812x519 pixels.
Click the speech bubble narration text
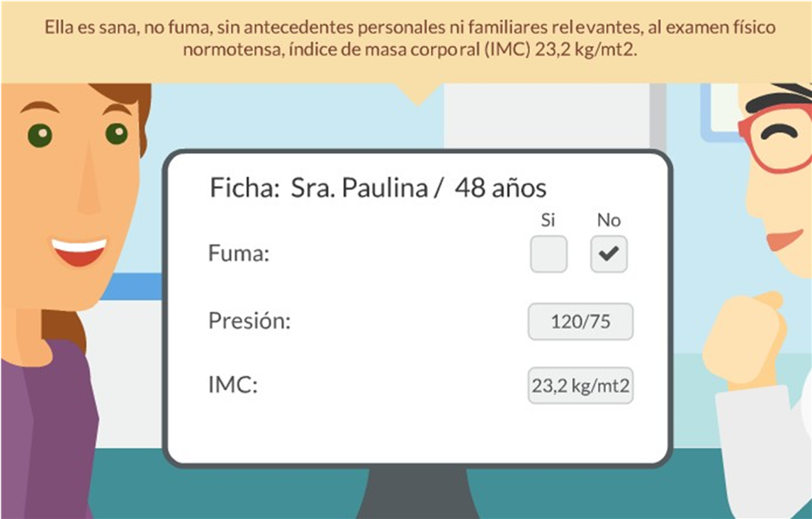pos(410,38)
